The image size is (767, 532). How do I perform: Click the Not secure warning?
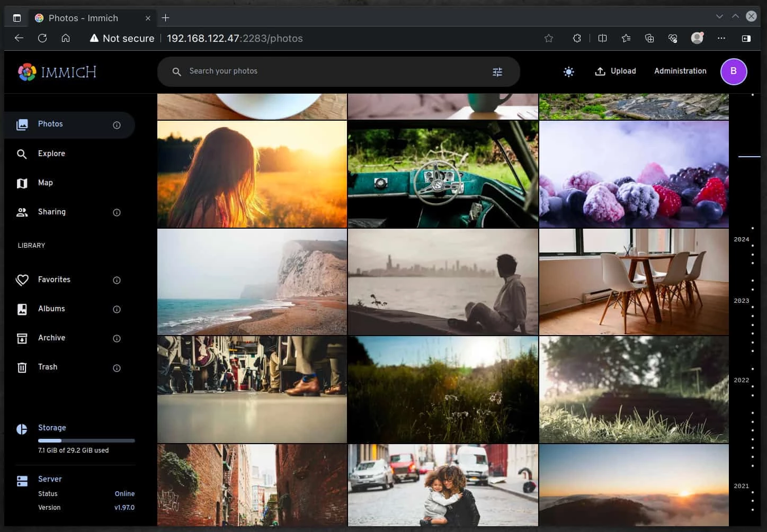[122, 39]
